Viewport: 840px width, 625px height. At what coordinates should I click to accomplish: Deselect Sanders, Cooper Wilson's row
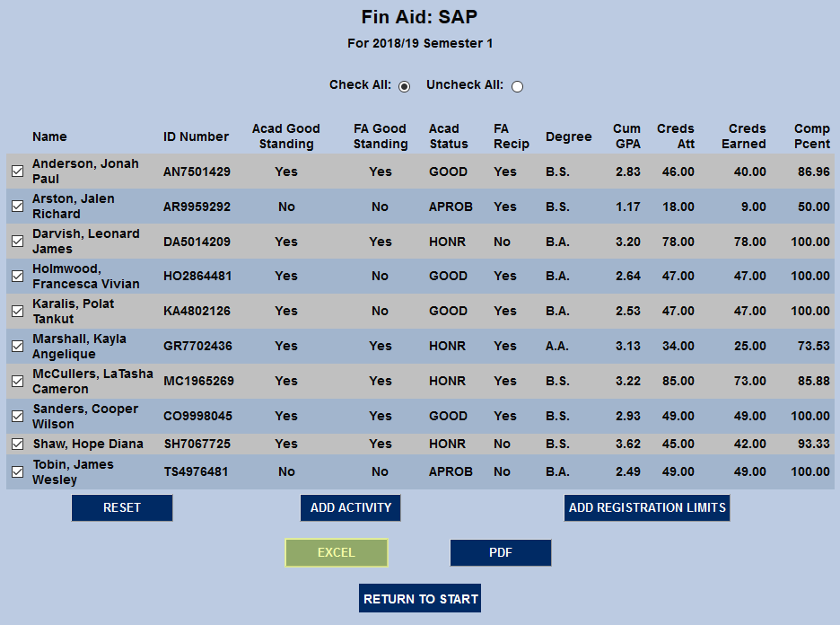[x=16, y=416]
